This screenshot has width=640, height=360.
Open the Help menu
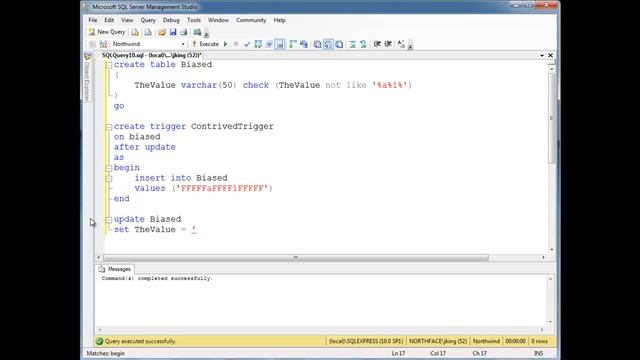point(280,20)
